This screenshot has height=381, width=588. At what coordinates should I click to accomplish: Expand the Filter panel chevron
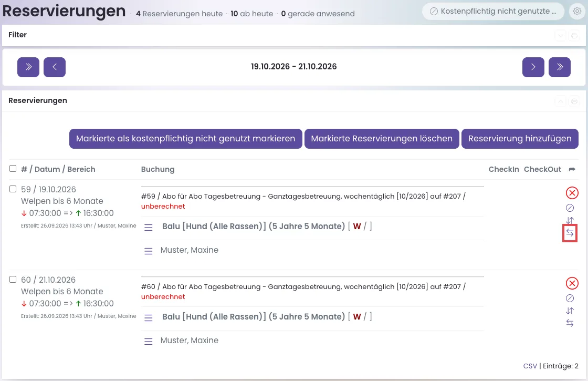[x=561, y=36]
